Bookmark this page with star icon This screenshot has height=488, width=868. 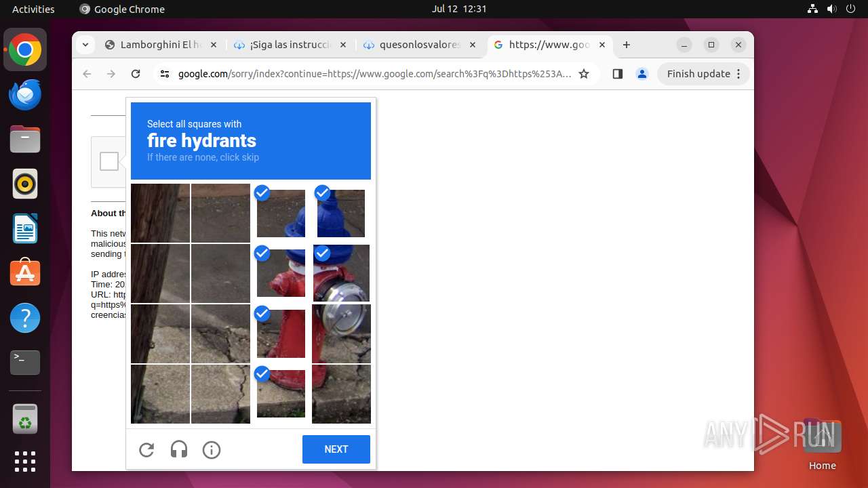click(x=584, y=74)
